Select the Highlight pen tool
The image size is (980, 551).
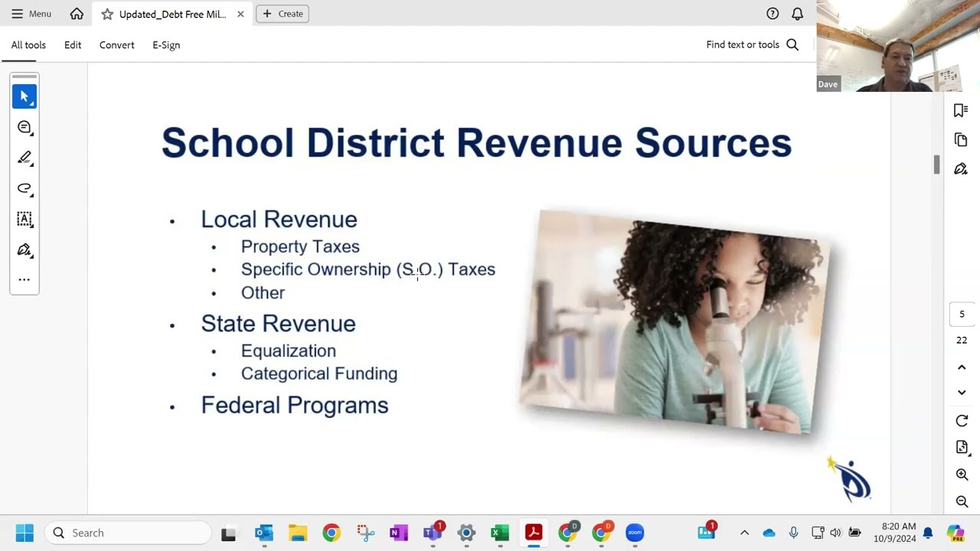point(24,158)
